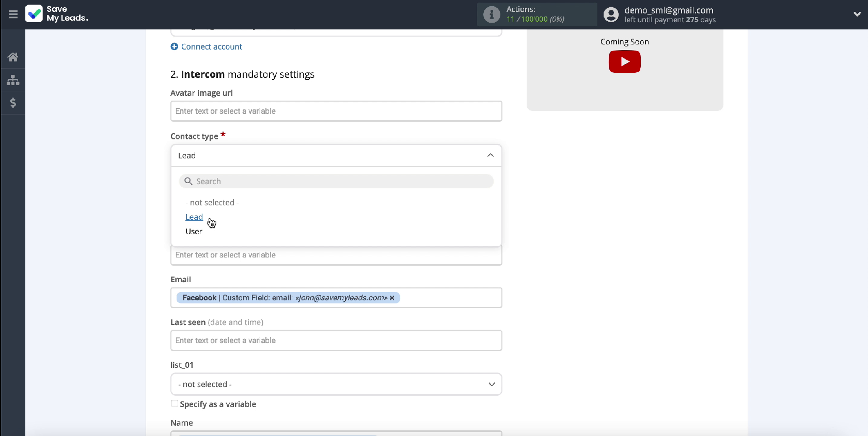868x436 pixels.
Task: Click the Save My Leads logo
Action: click(34, 13)
